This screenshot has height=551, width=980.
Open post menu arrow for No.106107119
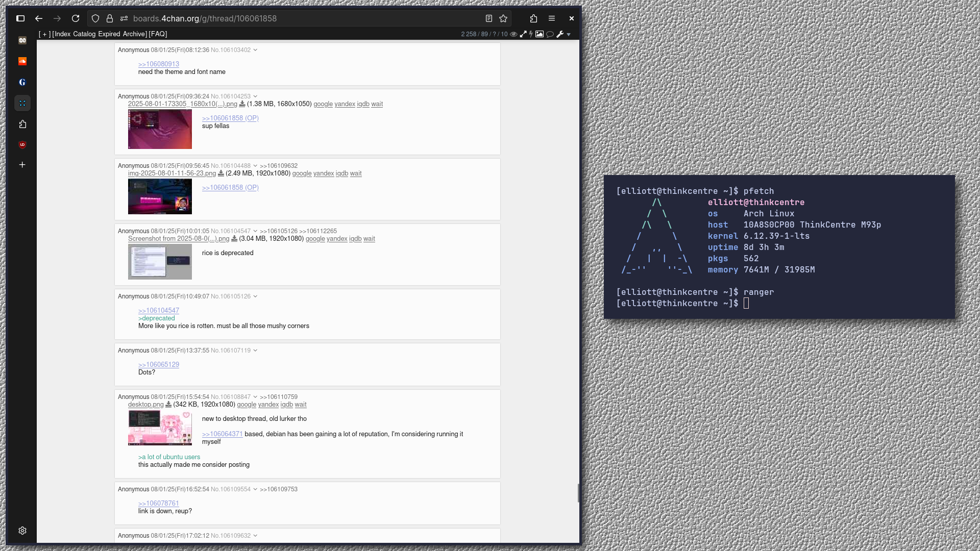pyautogui.click(x=255, y=350)
